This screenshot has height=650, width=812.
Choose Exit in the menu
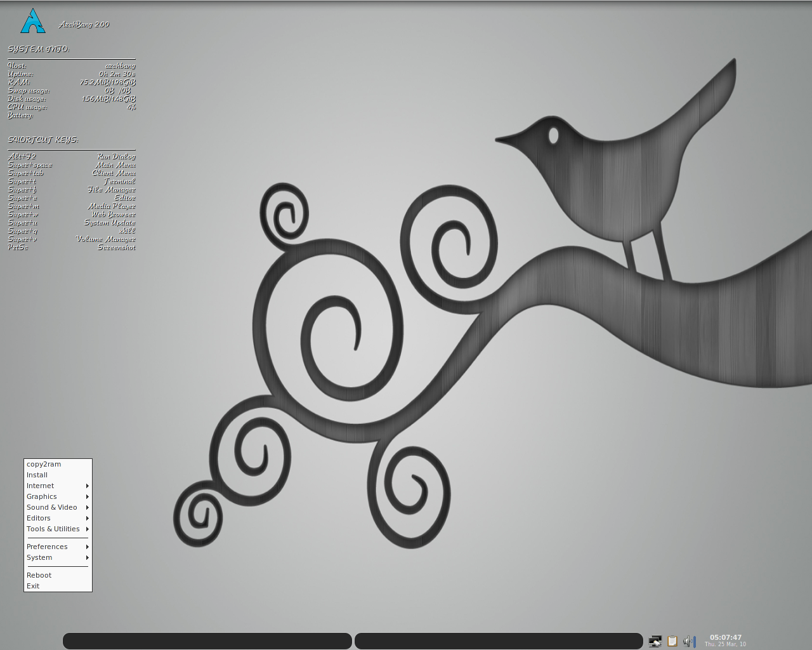tap(58, 586)
